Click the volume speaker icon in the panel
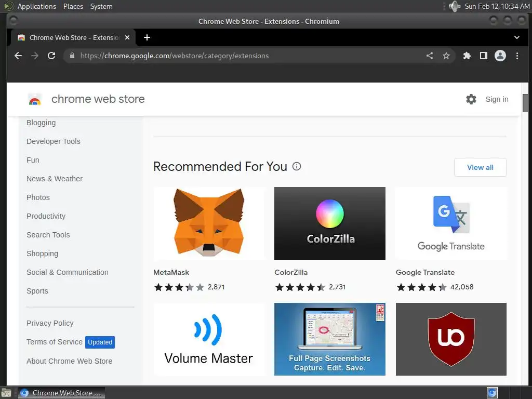 [454, 6]
